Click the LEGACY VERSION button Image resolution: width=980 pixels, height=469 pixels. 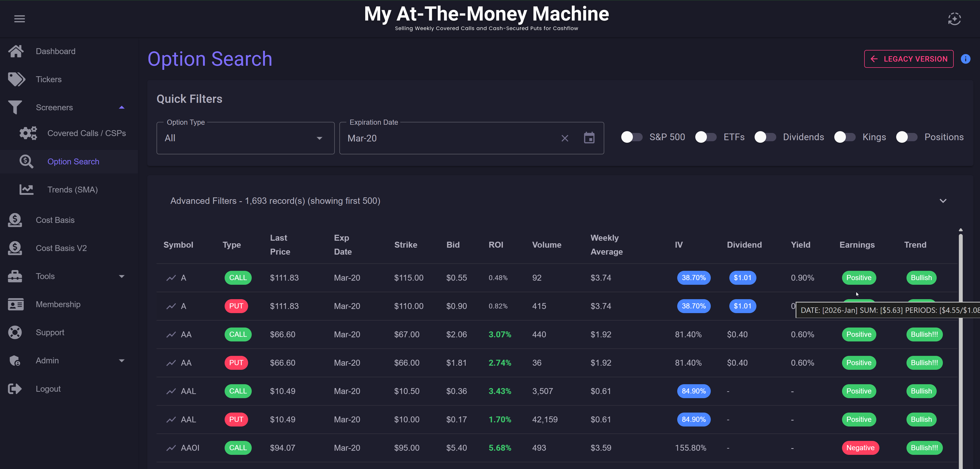(909, 59)
